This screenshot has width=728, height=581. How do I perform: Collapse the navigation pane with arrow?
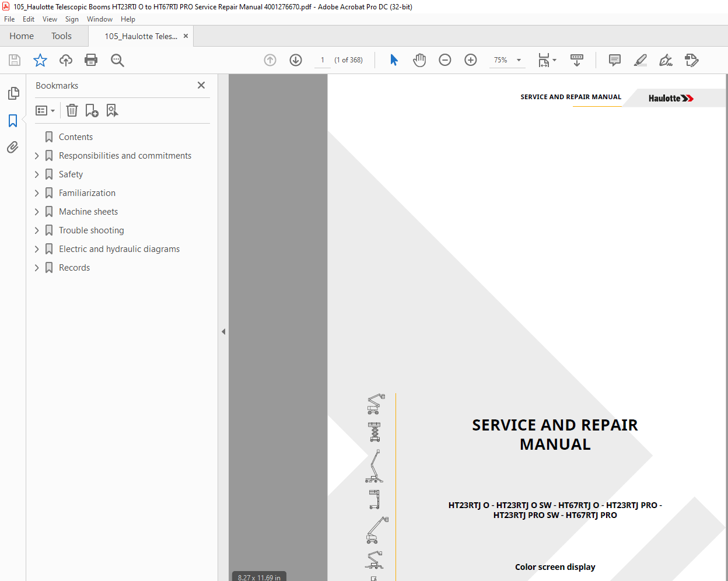[x=223, y=331]
